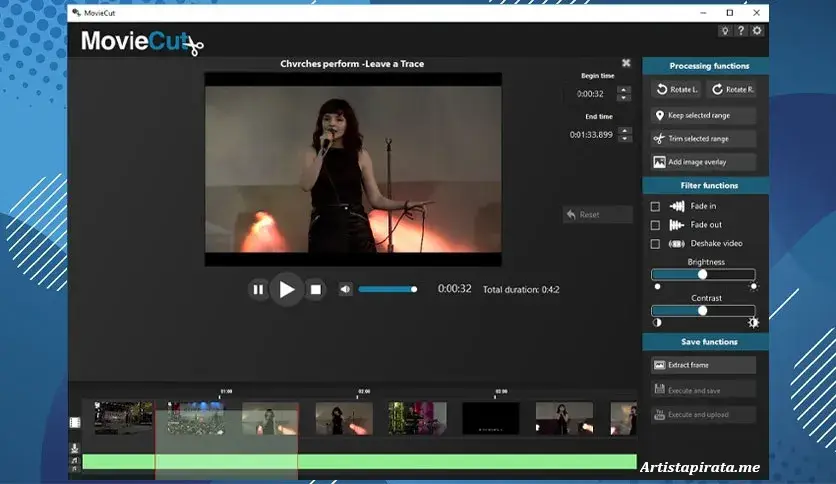Decrease Begin time with the down arrow
Image resolution: width=836 pixels, height=484 pixels.
coord(624,98)
